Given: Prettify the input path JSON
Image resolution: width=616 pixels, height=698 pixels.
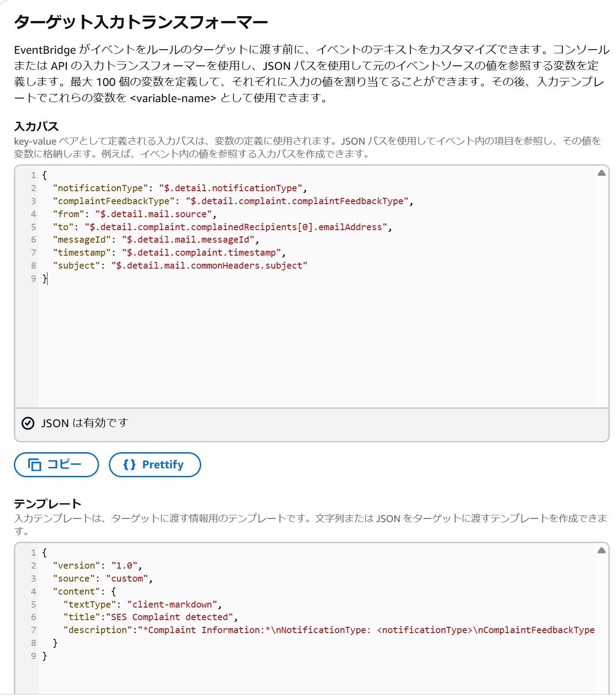Looking at the screenshot, I should pos(155,465).
